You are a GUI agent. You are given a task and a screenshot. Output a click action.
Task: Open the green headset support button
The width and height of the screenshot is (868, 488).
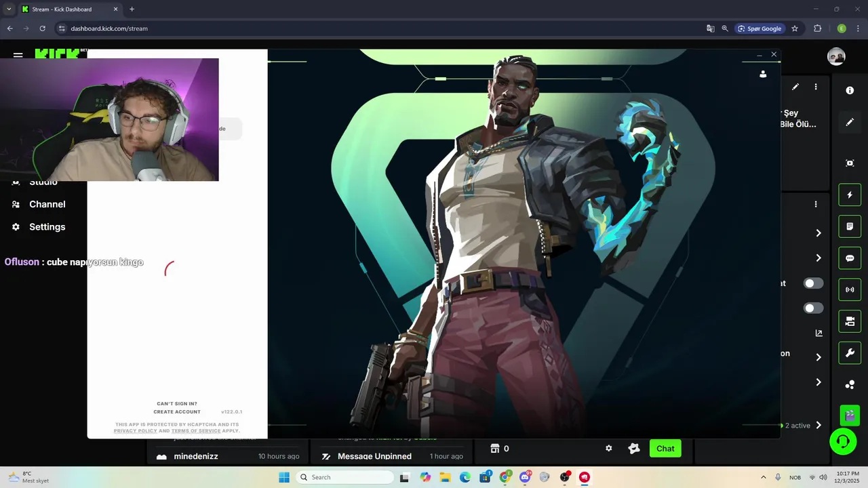coord(844,442)
